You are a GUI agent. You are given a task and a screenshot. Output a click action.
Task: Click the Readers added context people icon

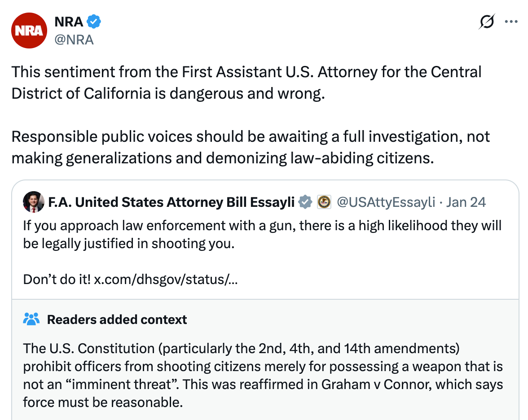[31, 319]
